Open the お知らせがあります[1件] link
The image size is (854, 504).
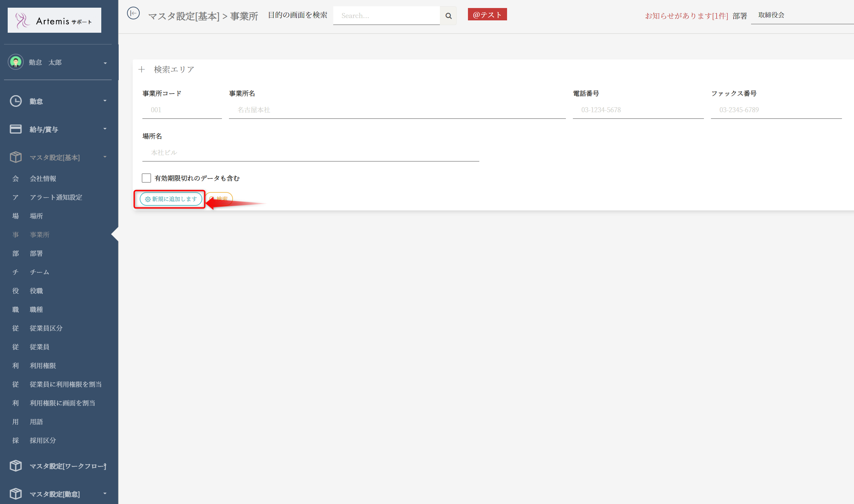[686, 16]
